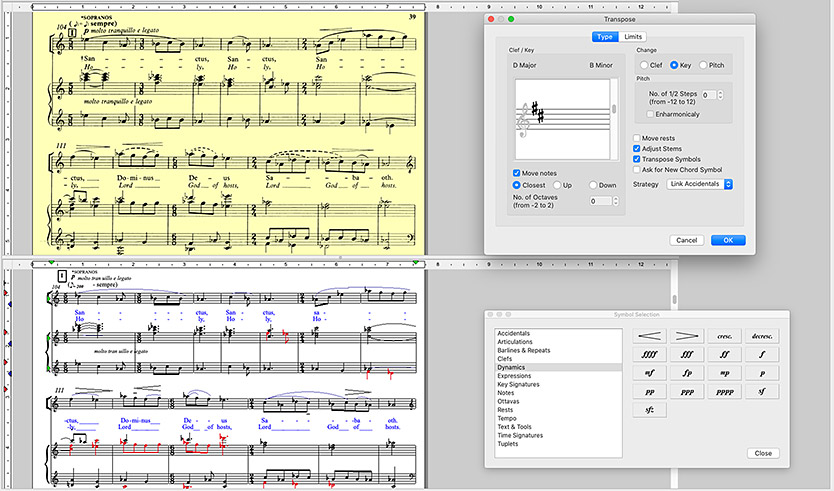Pick the crescendo hairpin symbol
Image resolution: width=834 pixels, height=491 pixels.
[x=649, y=336]
